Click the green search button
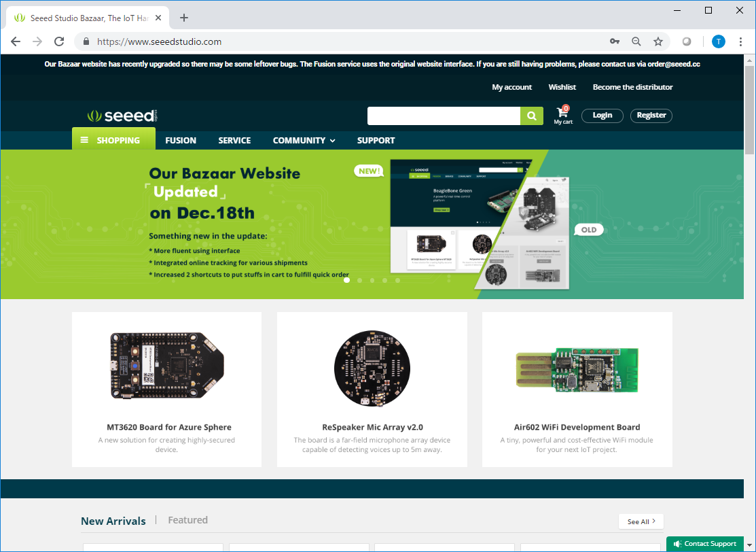Screen dimensions: 756x552 [x=532, y=116]
